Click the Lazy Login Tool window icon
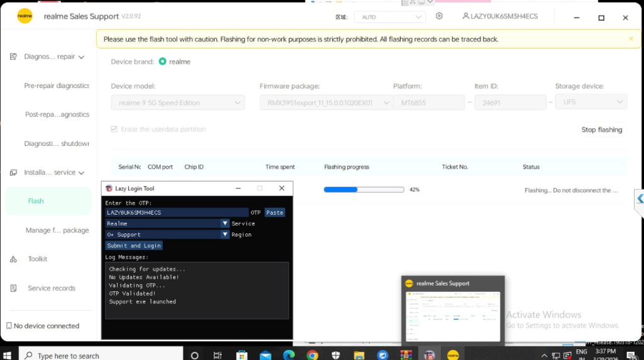Screen dimensions: 644x360 coord(109,188)
